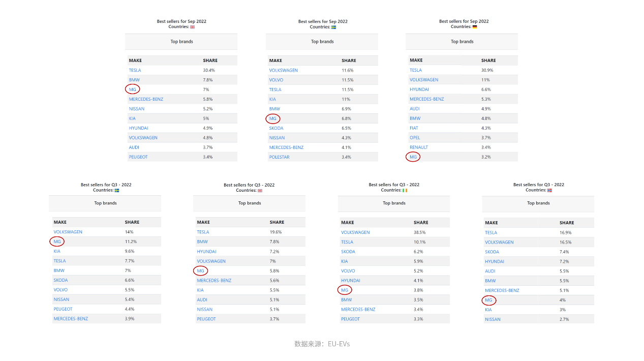Click circled MG link with 3.2% share

(413, 157)
